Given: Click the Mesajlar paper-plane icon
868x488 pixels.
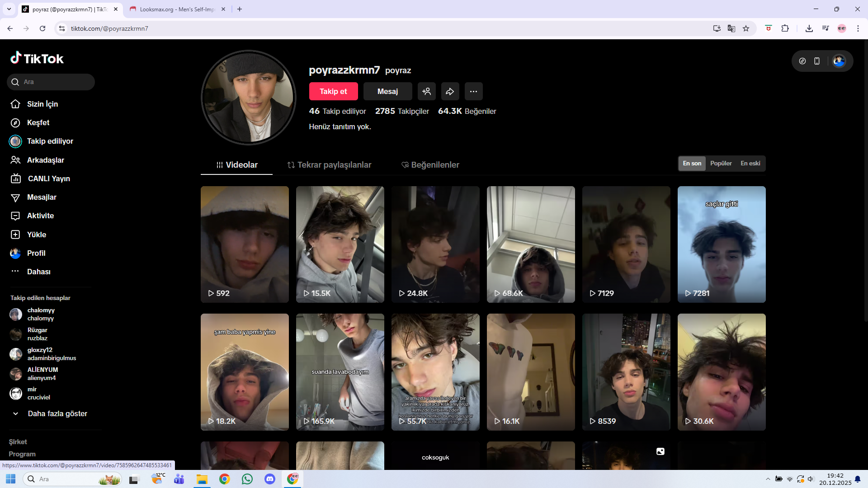Looking at the screenshot, I should coord(15,197).
